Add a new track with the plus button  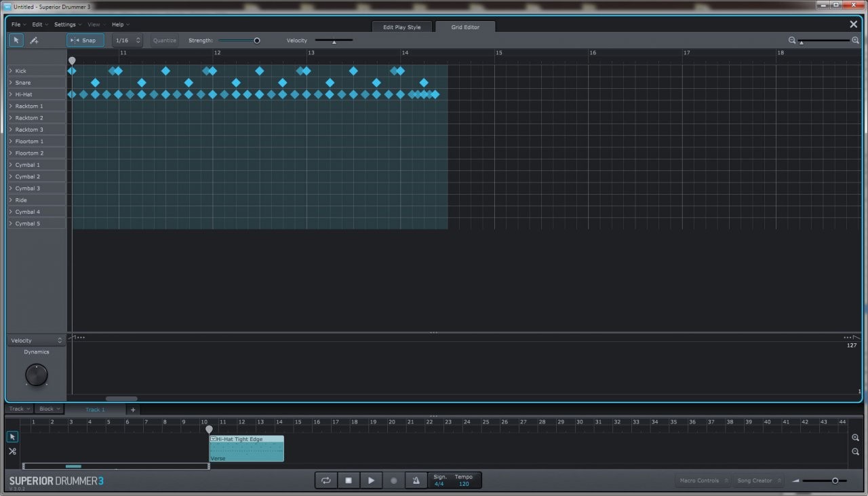pos(133,410)
